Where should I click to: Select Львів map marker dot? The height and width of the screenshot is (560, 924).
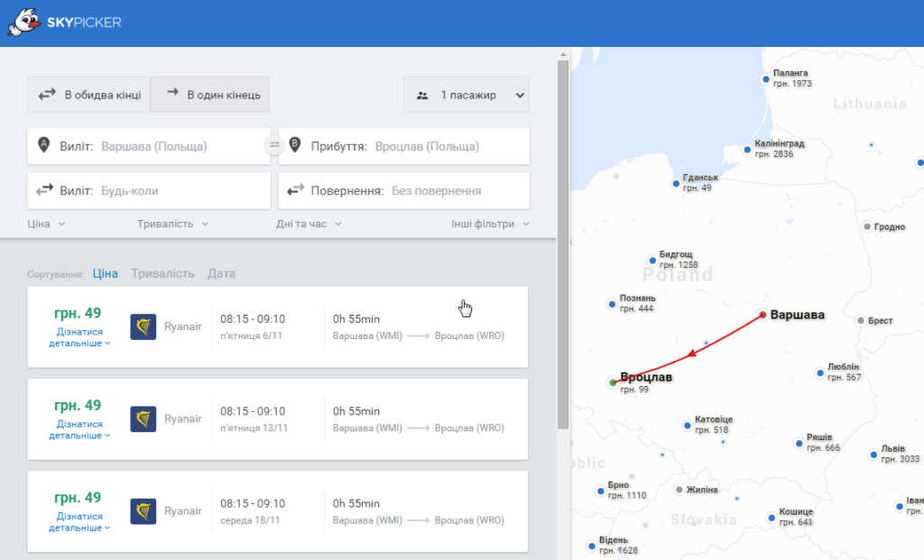[x=873, y=454]
